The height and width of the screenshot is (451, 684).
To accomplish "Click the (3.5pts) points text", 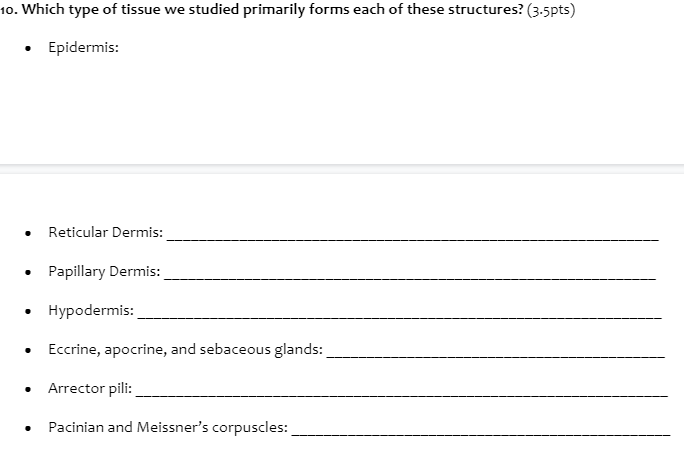I will pyautogui.click(x=551, y=10).
